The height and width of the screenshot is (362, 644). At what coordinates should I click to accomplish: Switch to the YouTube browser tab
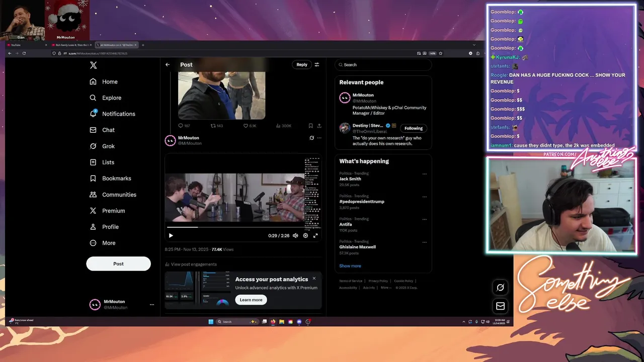point(27,45)
